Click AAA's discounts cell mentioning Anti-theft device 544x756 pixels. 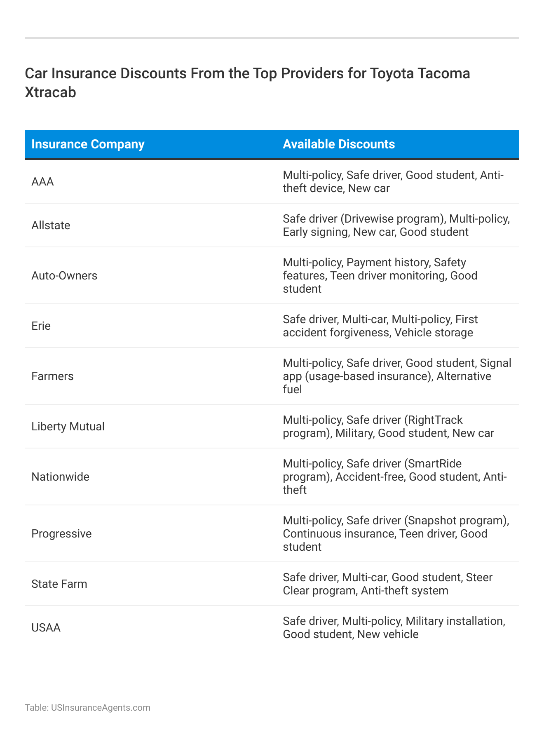point(393,182)
